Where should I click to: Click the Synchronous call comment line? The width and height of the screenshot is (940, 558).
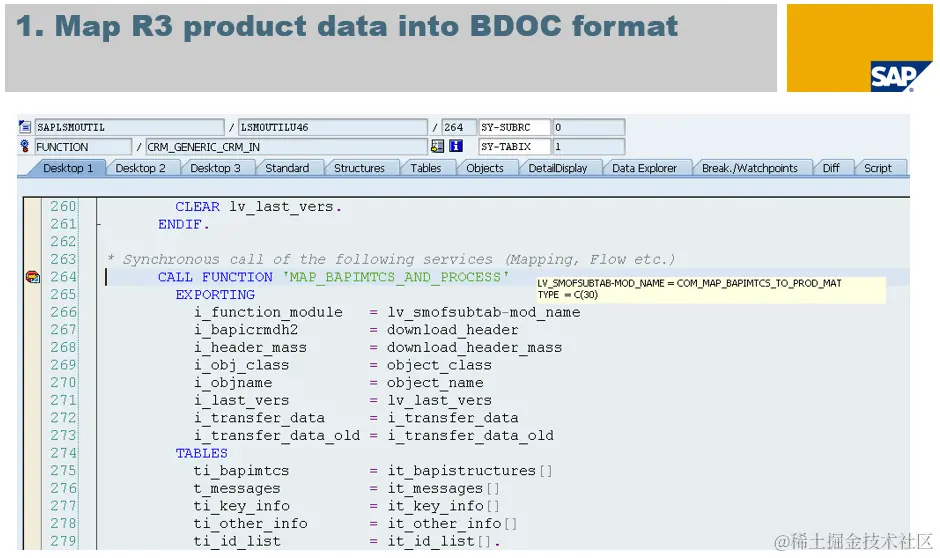391,260
